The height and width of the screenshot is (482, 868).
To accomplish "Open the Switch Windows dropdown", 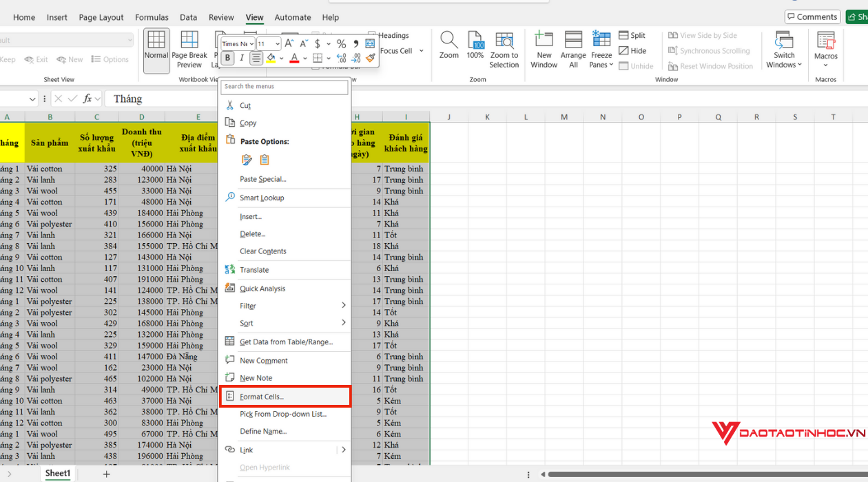I will [784, 65].
